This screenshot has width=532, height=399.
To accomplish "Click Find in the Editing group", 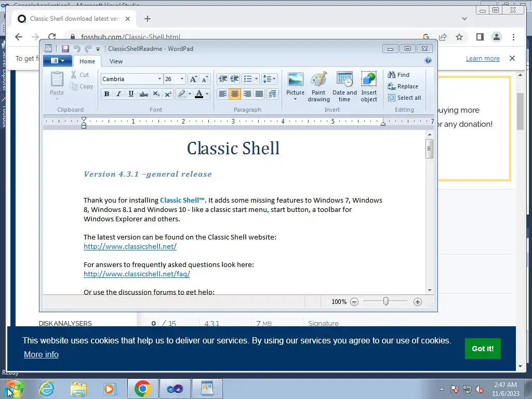I will pyautogui.click(x=398, y=75).
